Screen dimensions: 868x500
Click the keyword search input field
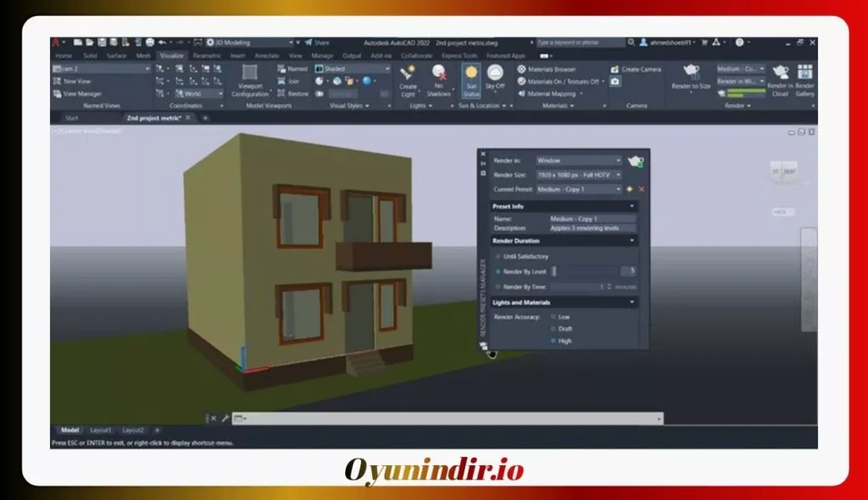click(x=580, y=42)
